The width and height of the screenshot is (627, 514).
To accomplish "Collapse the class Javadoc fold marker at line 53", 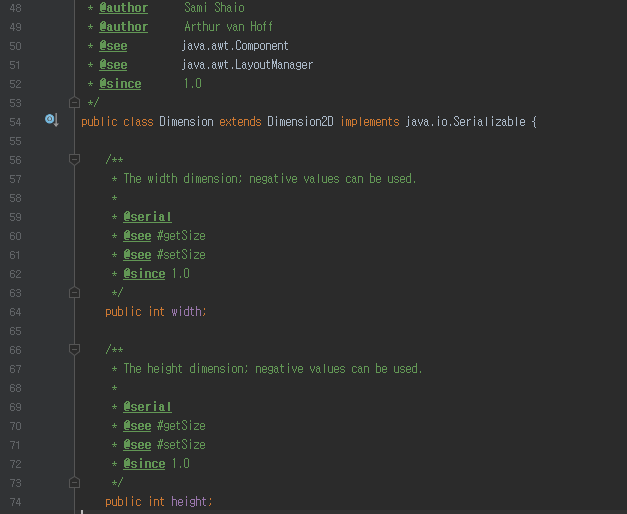I will tap(74, 103).
